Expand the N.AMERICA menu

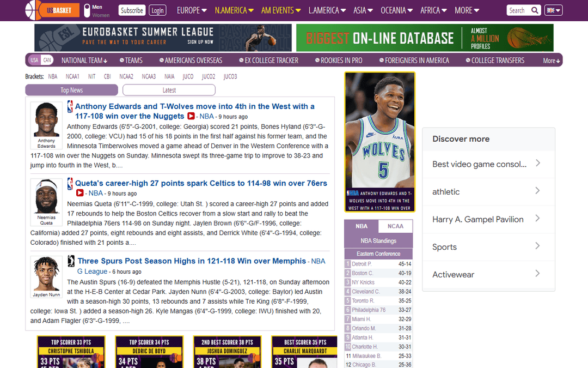234,10
